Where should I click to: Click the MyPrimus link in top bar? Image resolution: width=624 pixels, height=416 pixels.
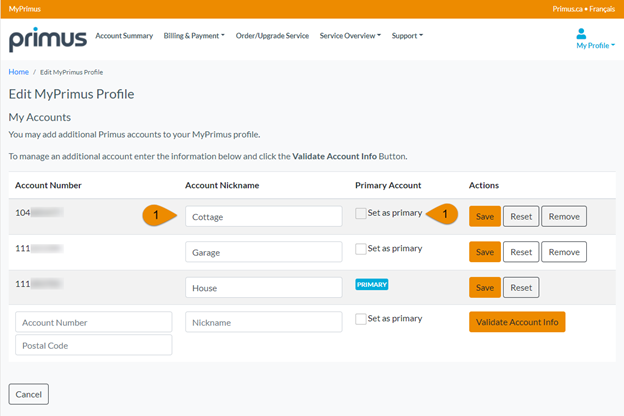(x=25, y=9)
